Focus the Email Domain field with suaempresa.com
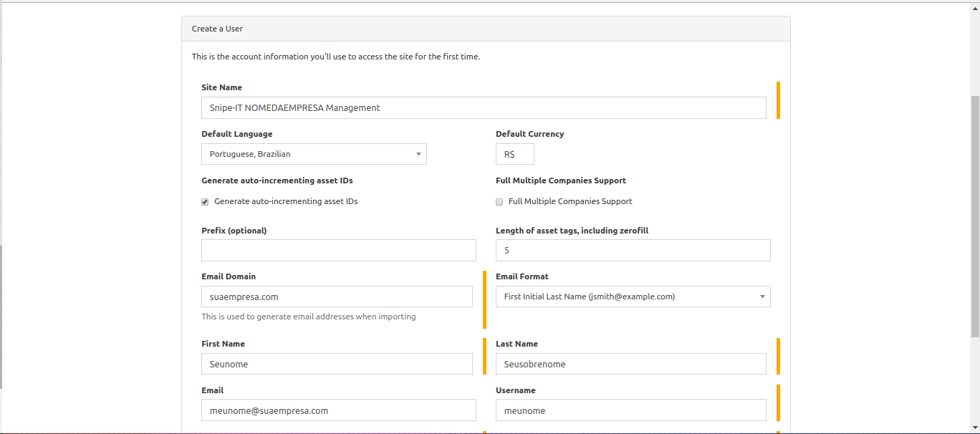The image size is (980, 434). 337,296
